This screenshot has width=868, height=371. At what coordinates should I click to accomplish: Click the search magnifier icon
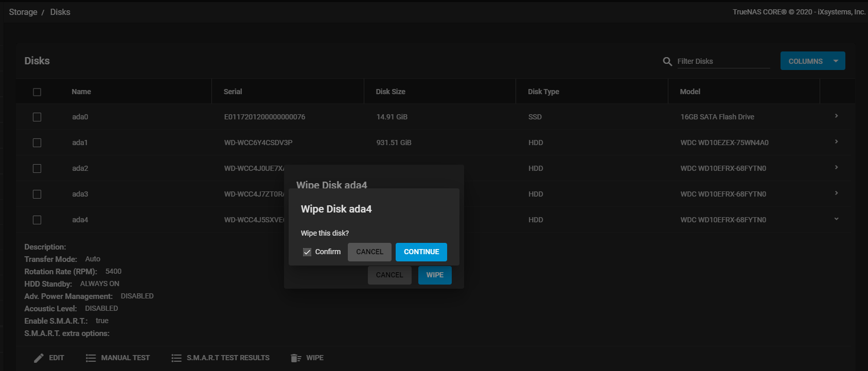point(667,61)
